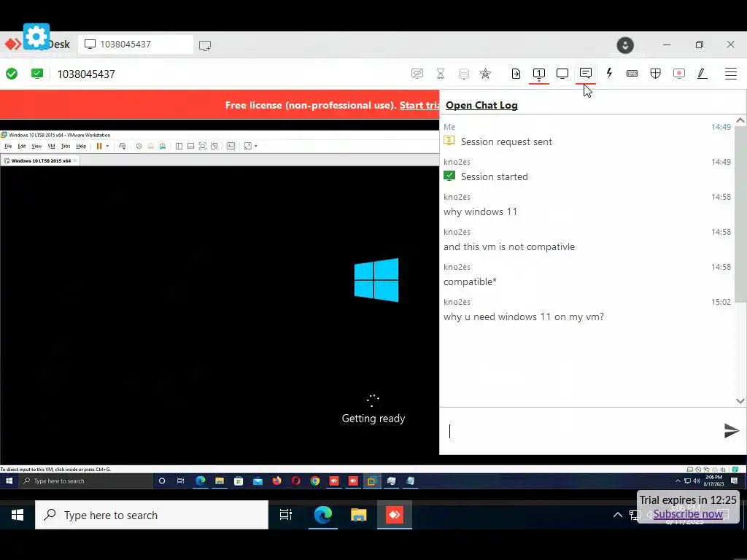Open a new session tab icon
Screen dimensions: 747x560
pos(205,45)
